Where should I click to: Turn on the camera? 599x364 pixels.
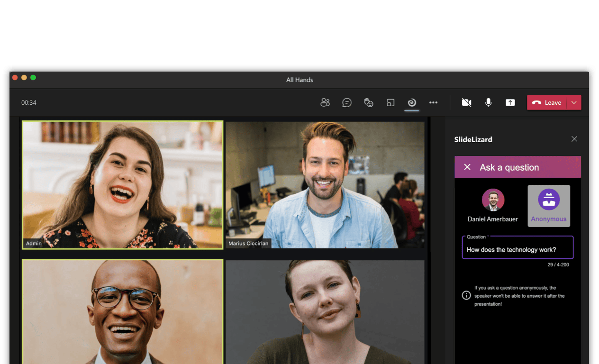(466, 102)
